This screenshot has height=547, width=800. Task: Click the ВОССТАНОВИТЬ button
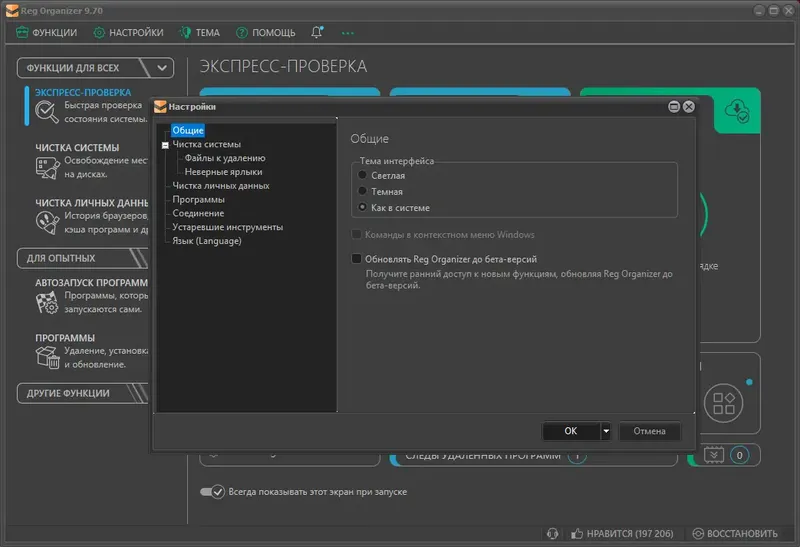(x=735, y=534)
